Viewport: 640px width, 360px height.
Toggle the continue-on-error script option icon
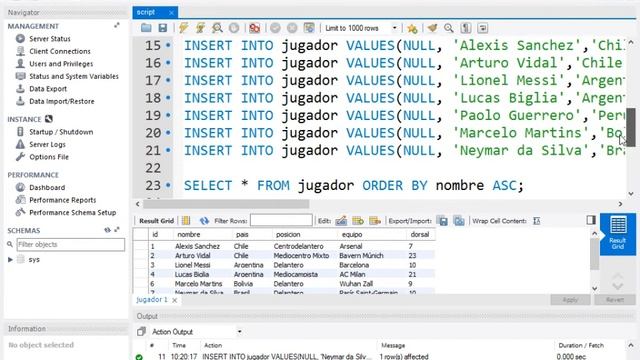254,28
